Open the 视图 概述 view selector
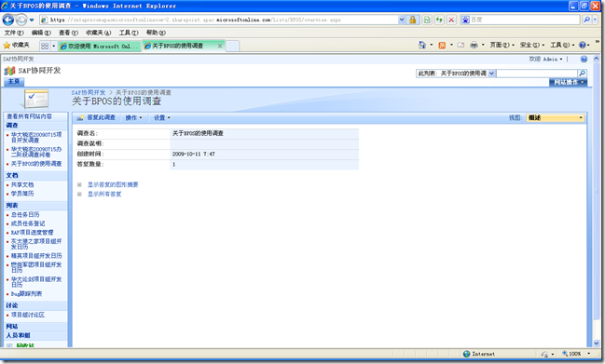This screenshot has height=364, width=605. tap(555, 118)
